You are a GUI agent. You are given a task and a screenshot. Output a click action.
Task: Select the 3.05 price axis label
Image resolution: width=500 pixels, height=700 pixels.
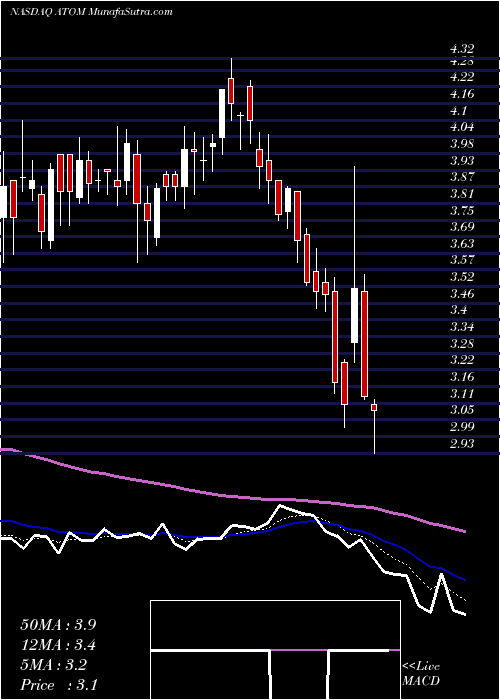(x=462, y=410)
